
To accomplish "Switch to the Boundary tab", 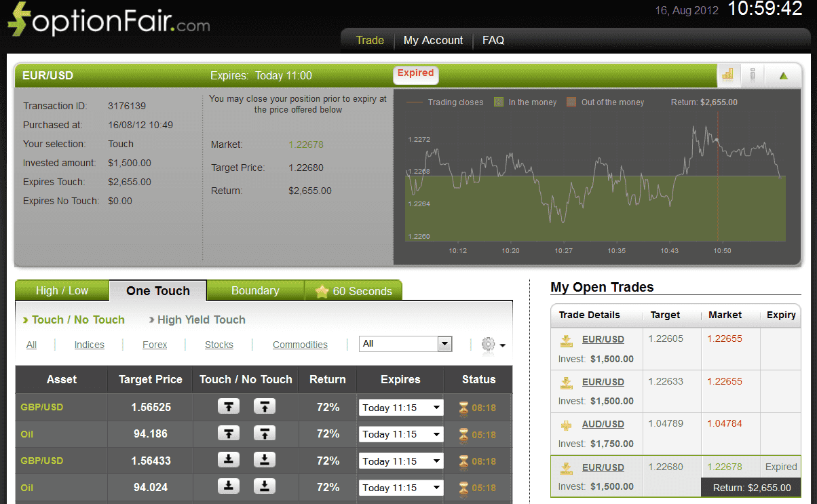I will 255,290.
